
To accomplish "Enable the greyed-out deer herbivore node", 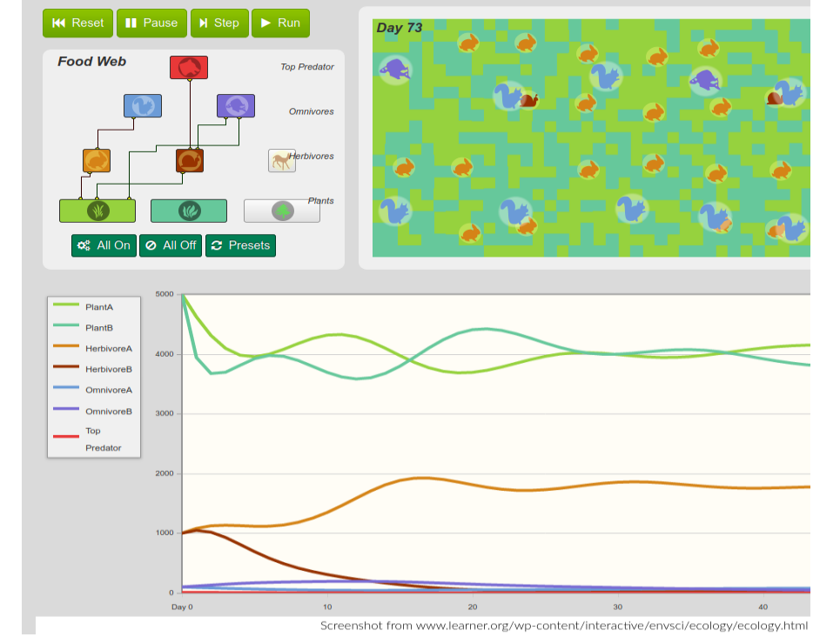I will tap(281, 160).
